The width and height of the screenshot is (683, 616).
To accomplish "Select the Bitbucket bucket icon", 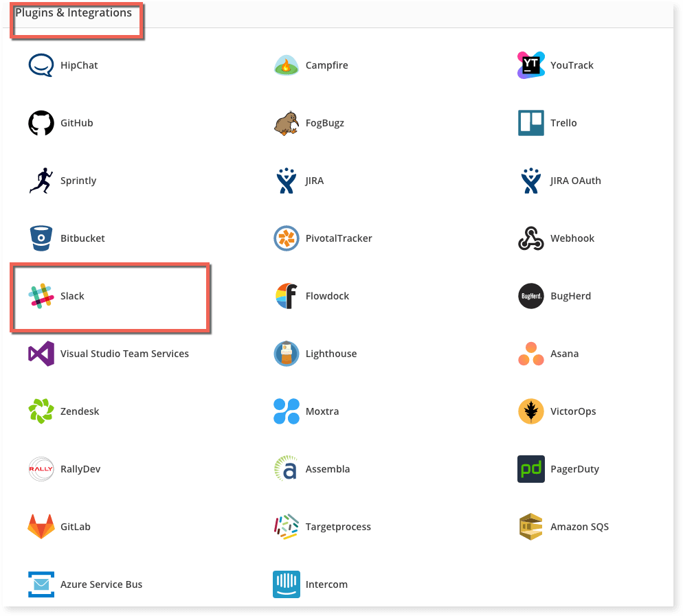I will coord(41,238).
